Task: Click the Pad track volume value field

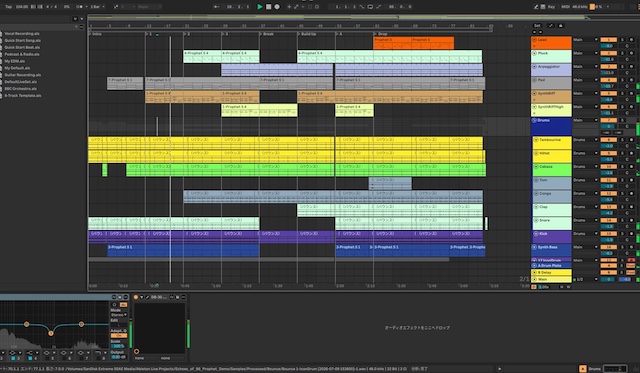Action: [x=608, y=86]
